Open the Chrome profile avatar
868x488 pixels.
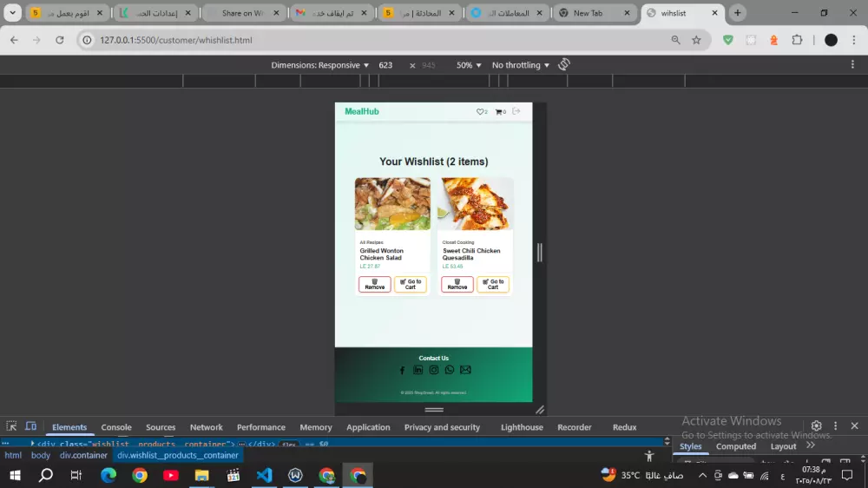point(831,40)
